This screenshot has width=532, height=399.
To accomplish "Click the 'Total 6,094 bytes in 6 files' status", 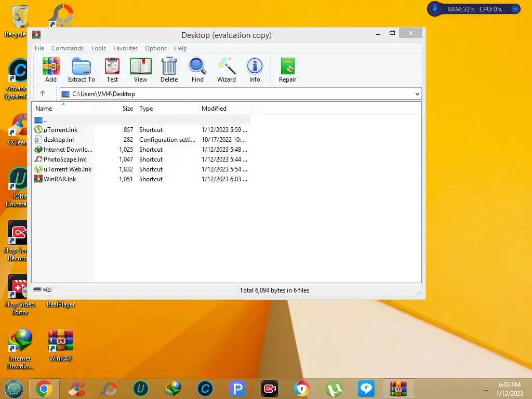I will click(x=274, y=290).
